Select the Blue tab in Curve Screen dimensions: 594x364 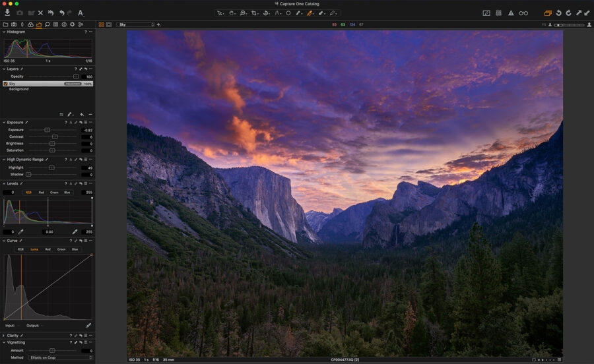(75, 249)
